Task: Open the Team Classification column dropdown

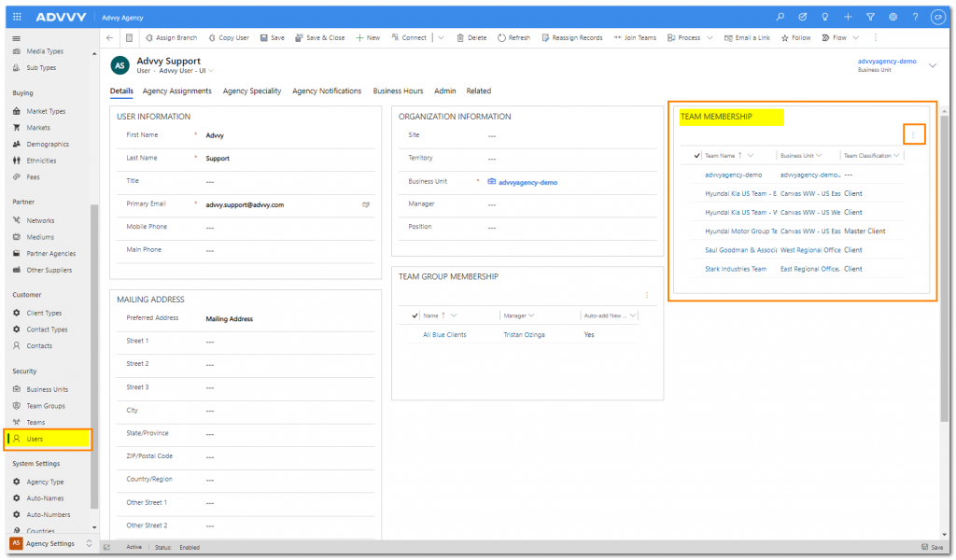Action: click(896, 156)
